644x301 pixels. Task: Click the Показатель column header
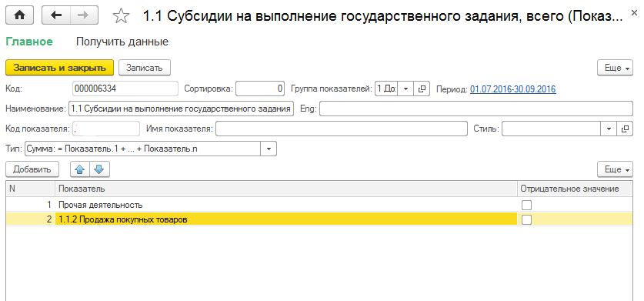(286, 189)
